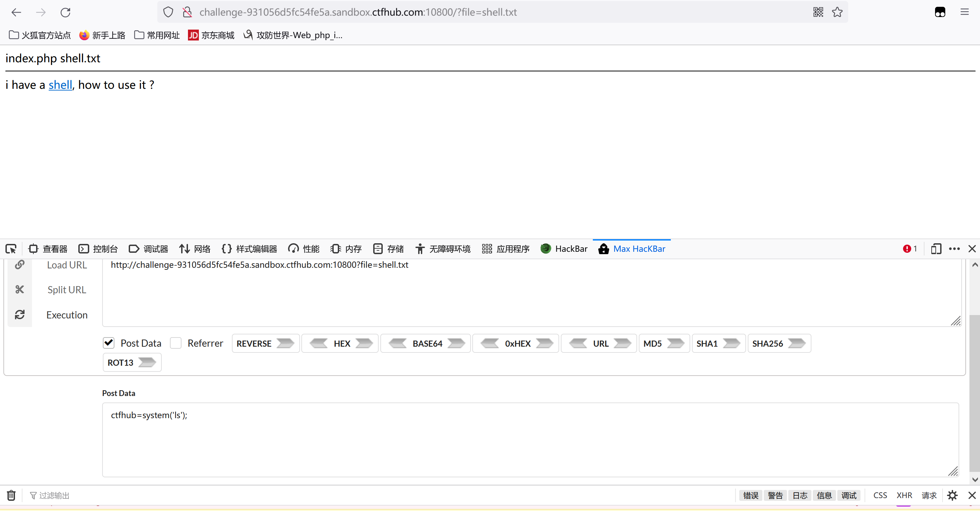This screenshot has height=511, width=980.
Task: Toggle the XHR filter
Action: (904, 495)
